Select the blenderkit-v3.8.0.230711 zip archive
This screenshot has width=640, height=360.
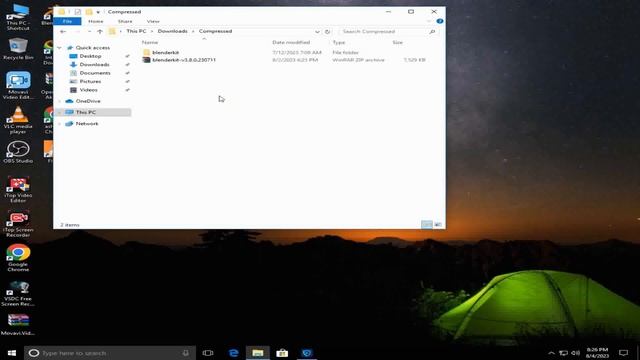click(x=184, y=60)
